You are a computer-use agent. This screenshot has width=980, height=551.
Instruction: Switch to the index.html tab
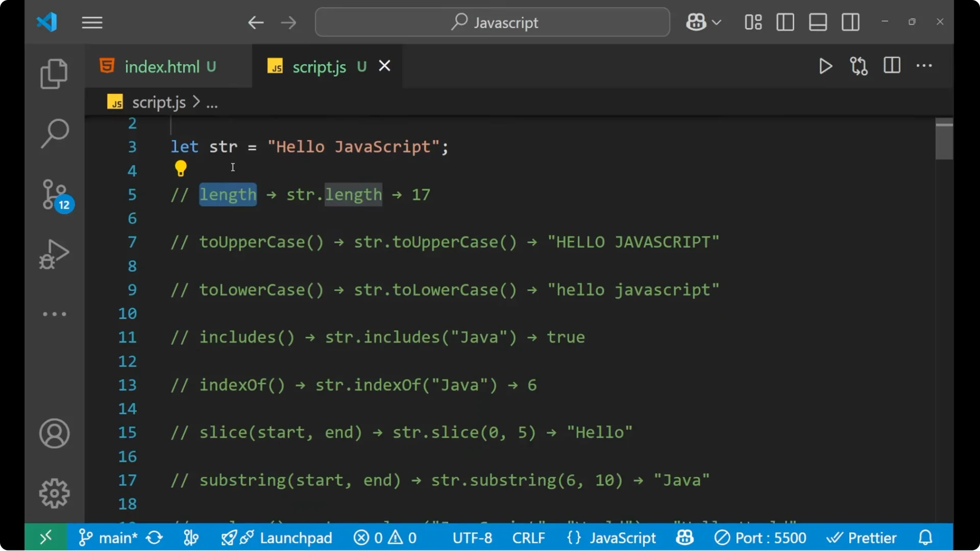(162, 66)
